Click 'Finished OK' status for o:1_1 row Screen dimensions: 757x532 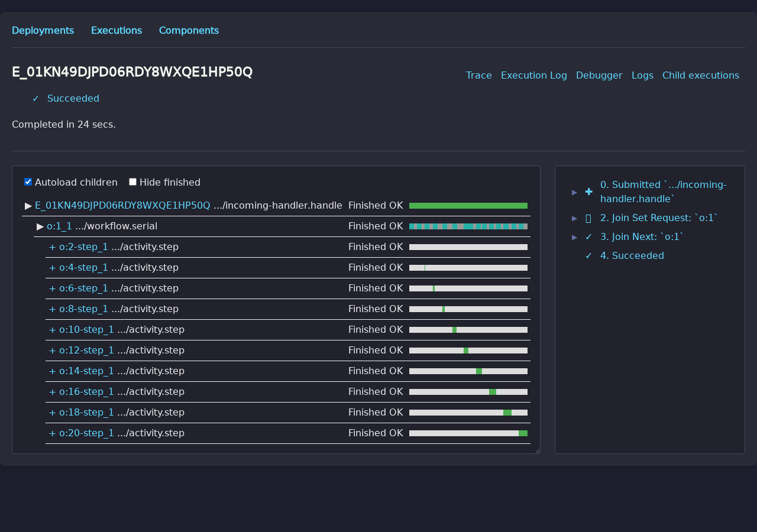[x=376, y=226]
